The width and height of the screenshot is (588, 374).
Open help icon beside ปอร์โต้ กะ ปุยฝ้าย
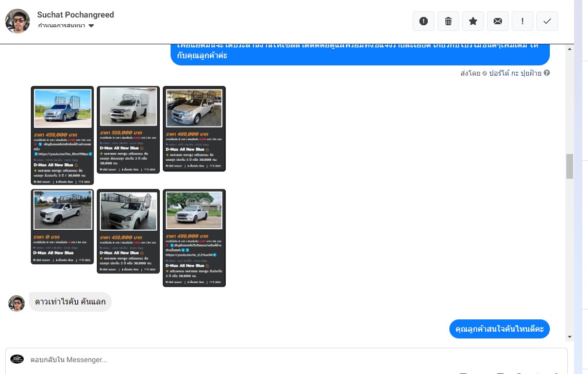[x=547, y=73]
